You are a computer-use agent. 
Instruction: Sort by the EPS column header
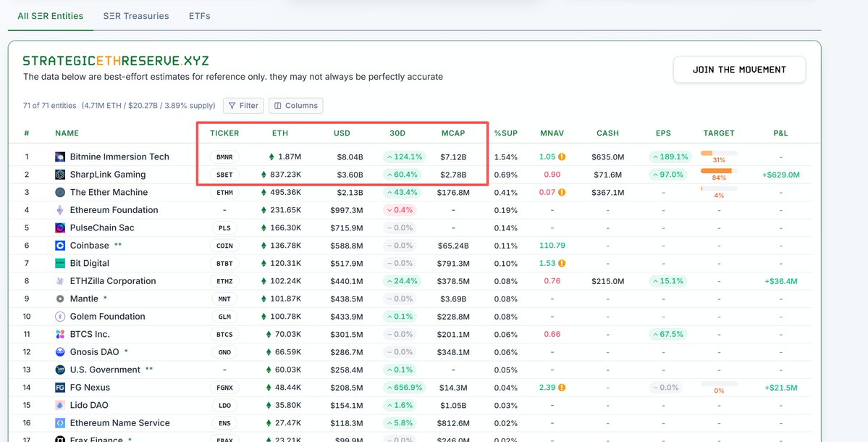(x=663, y=133)
